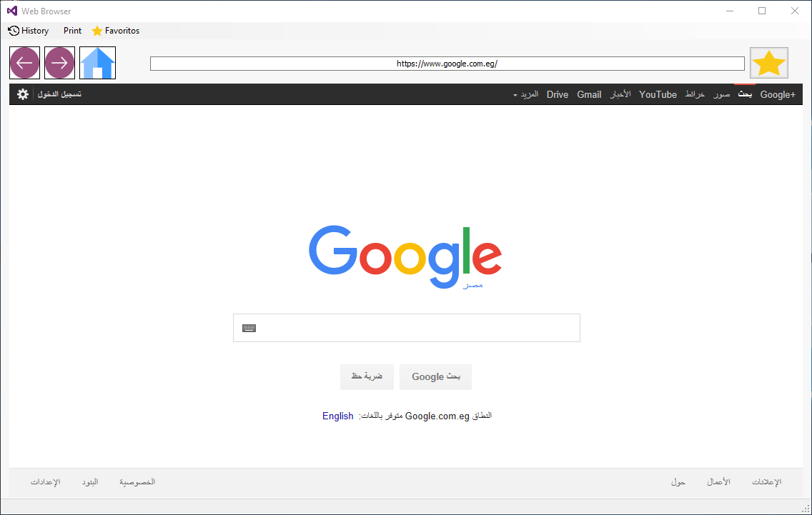Open the Favoritos menu
The width and height of the screenshot is (812, 515).
point(116,31)
